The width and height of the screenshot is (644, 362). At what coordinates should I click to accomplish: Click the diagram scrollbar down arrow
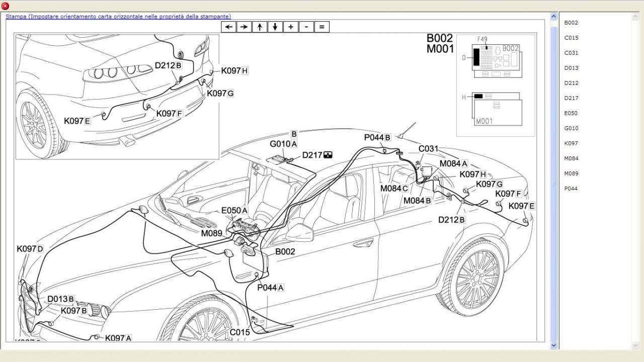point(554,345)
